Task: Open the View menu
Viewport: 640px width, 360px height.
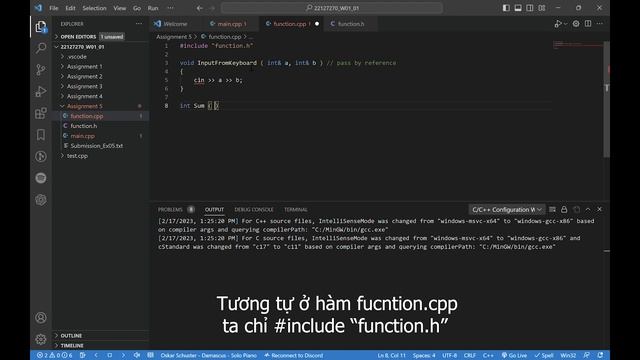Action: [x=120, y=8]
